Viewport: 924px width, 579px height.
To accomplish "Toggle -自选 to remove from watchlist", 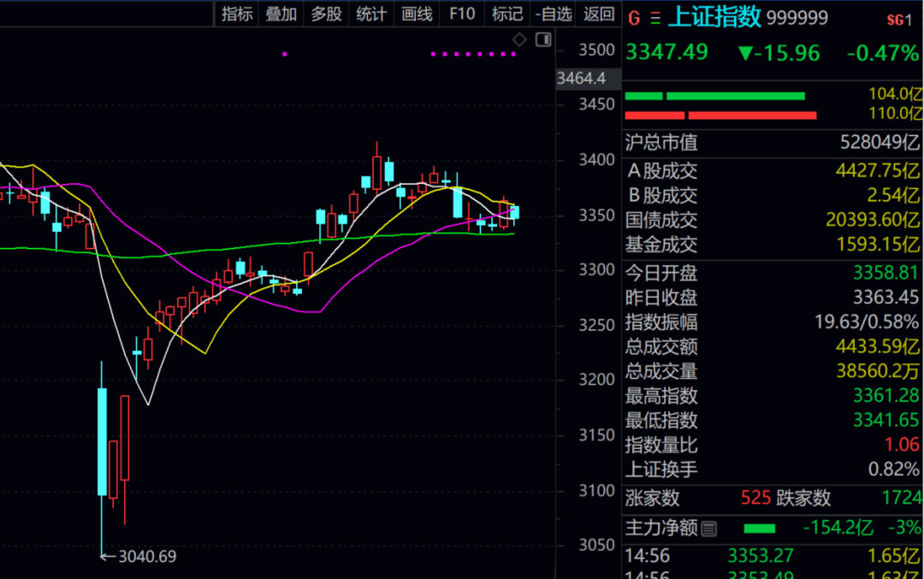I will pos(553,14).
